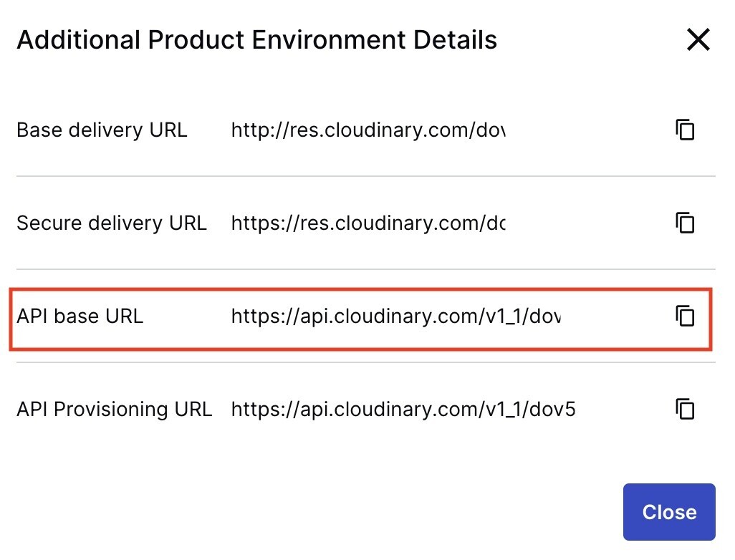Viewport: 735px width, 560px height.
Task: Dismiss the dialog with the X icon
Action: coord(698,40)
